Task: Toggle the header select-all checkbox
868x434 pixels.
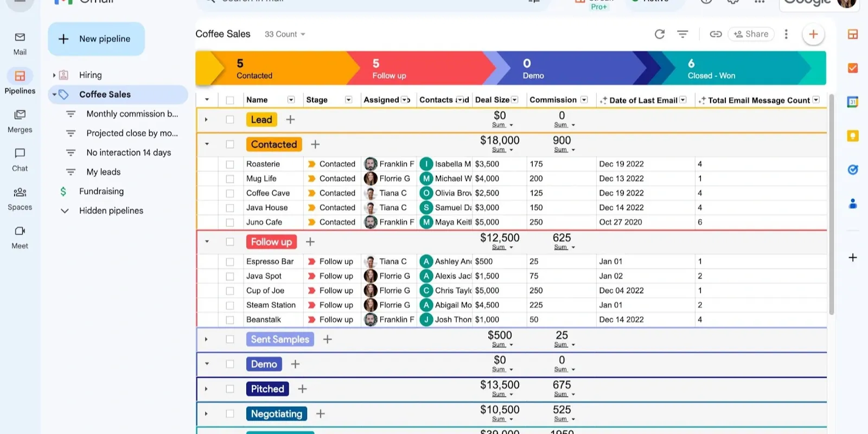Action: tap(230, 100)
